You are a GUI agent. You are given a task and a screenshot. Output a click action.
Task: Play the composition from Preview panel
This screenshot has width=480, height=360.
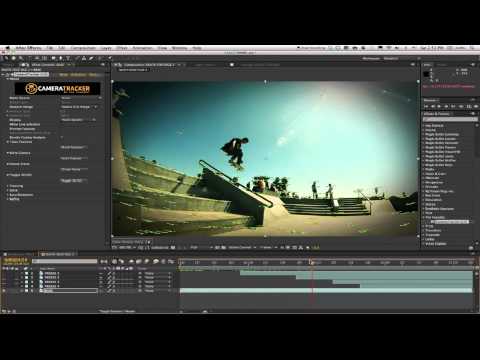tap(439, 106)
